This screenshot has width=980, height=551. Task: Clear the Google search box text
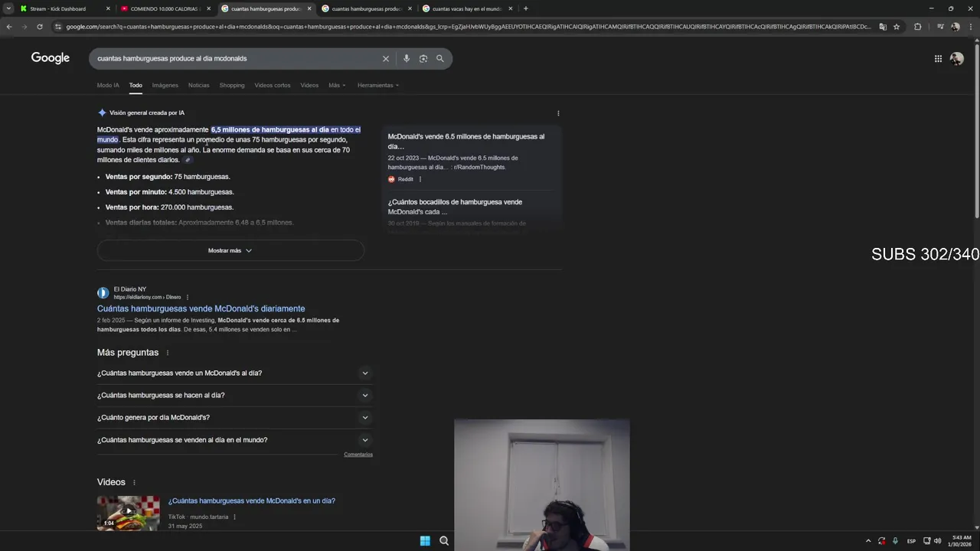pyautogui.click(x=386, y=58)
